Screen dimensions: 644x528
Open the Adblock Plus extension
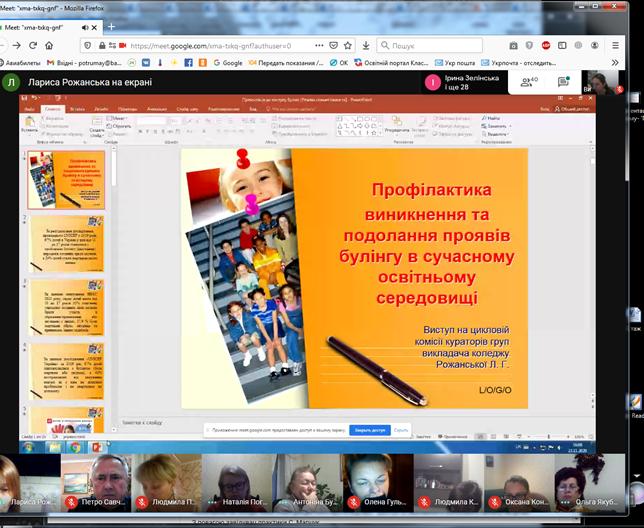[x=546, y=46]
